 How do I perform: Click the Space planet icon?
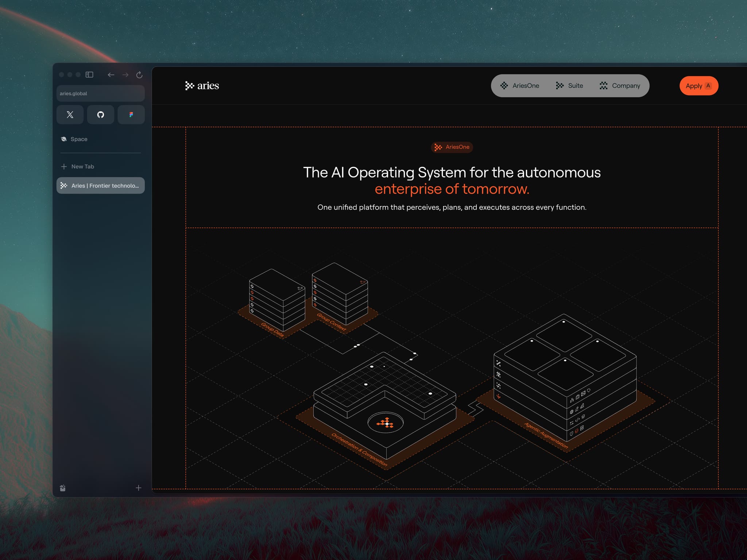pyautogui.click(x=64, y=139)
